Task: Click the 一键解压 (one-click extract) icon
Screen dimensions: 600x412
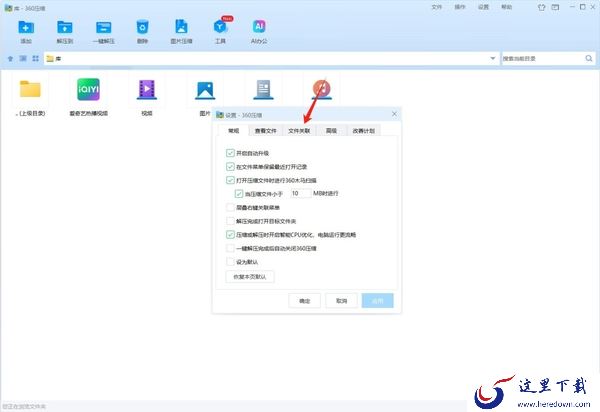Action: 104,28
